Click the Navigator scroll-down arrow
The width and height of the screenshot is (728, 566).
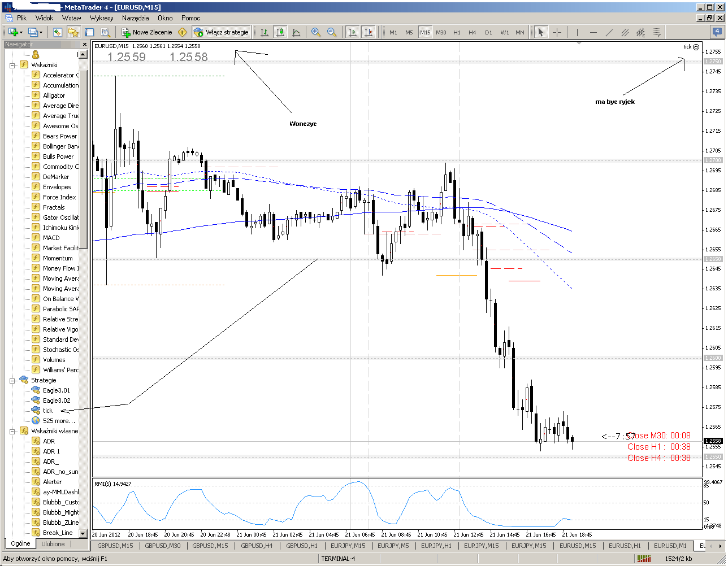click(83, 533)
